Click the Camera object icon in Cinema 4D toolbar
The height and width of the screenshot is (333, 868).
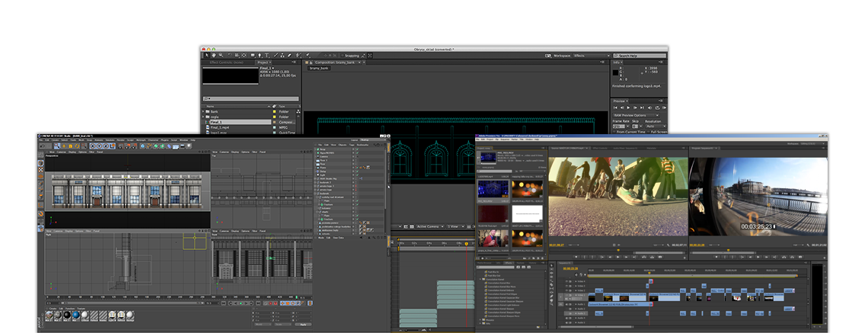point(182,146)
